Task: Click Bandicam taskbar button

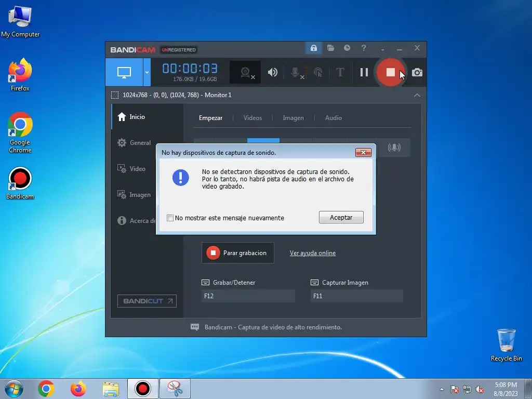Action: pyautogui.click(x=143, y=389)
